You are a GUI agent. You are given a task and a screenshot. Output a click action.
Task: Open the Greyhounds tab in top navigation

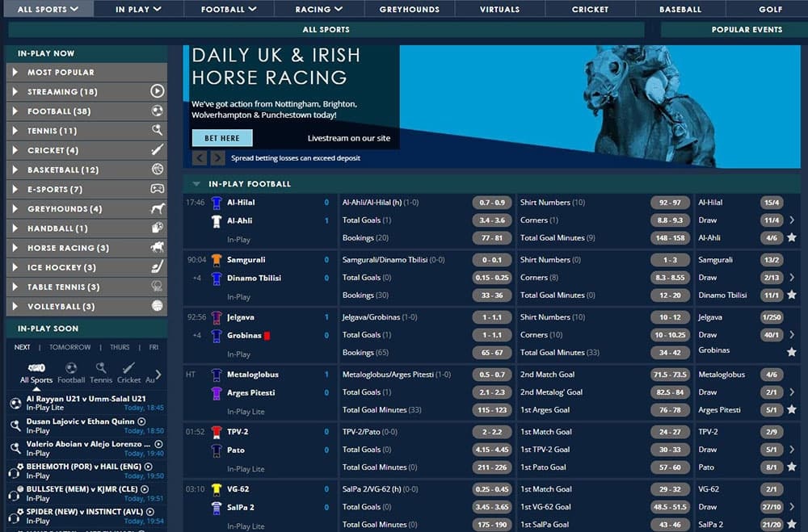click(409, 10)
